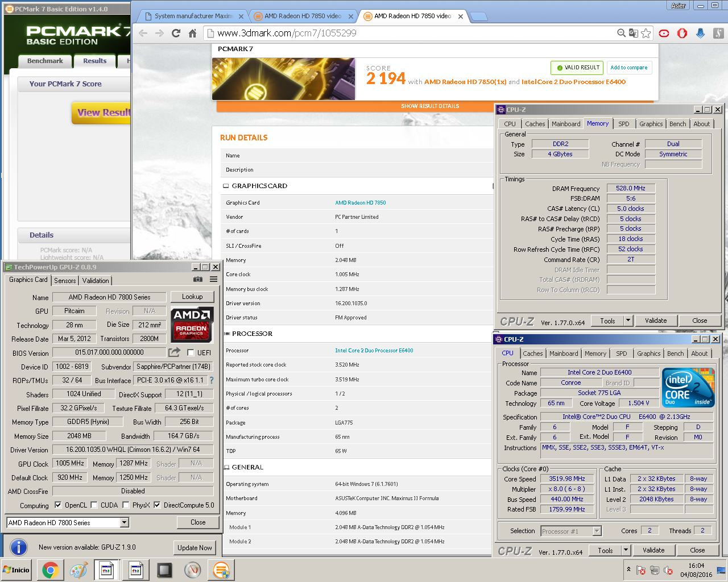The width and height of the screenshot is (728, 582).
Task: Click the Lookup button in GPU-Z
Action: point(192,297)
